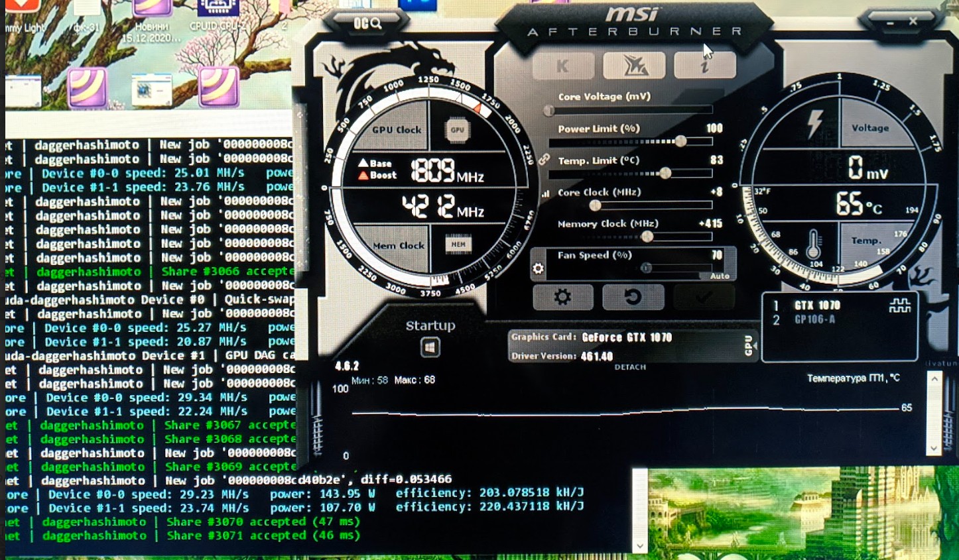The image size is (959, 560).
Task: Toggle the power and temp limit link icon
Action: click(544, 159)
